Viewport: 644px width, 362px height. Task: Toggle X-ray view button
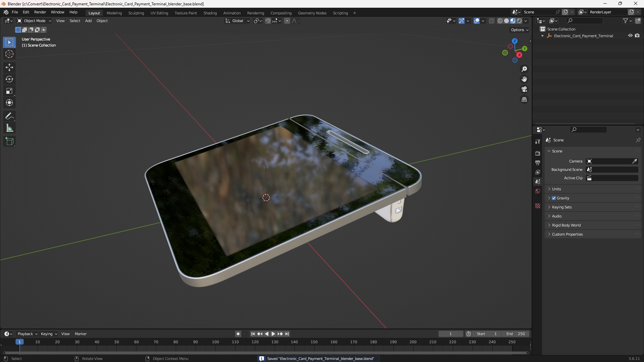(x=492, y=21)
